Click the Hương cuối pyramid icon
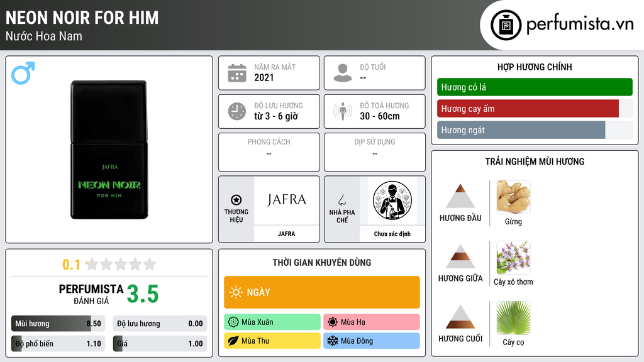This screenshot has height=362, width=644. click(460, 317)
